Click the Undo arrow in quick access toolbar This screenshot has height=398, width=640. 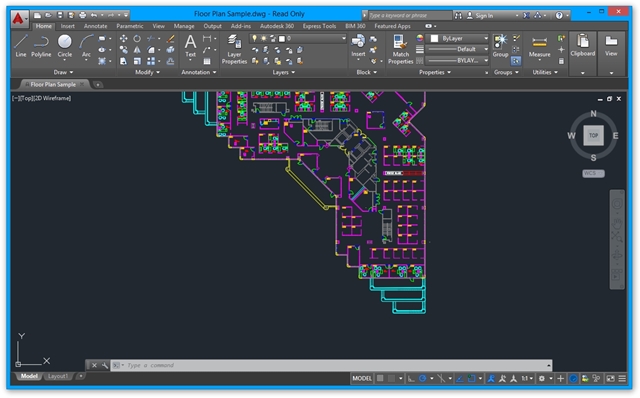tap(94, 15)
